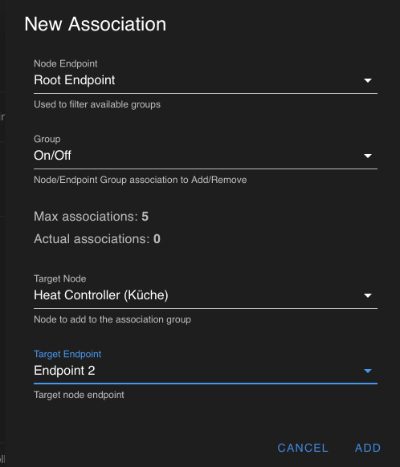This screenshot has width=400, height=467.
Task: Click the Actual associations count text
Action: click(97, 239)
